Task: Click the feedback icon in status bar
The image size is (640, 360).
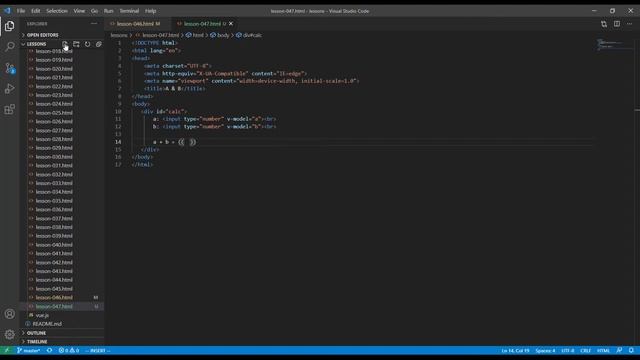Action: [619, 350]
